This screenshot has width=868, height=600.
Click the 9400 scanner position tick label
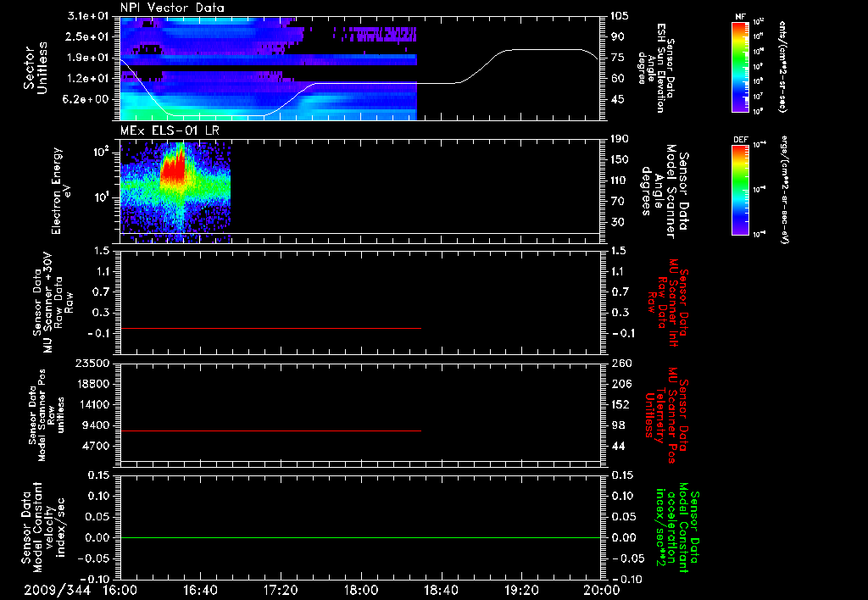pos(95,425)
